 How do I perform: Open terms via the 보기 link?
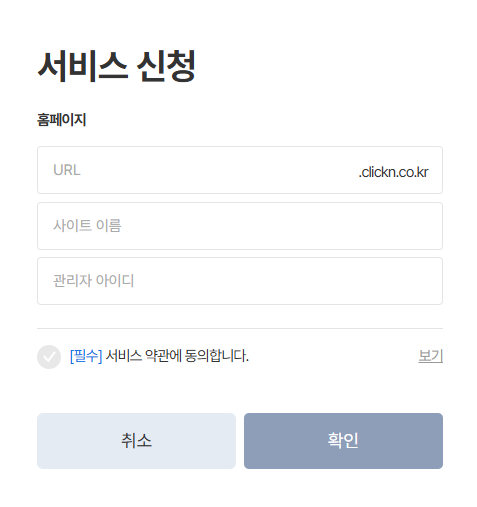pos(430,356)
